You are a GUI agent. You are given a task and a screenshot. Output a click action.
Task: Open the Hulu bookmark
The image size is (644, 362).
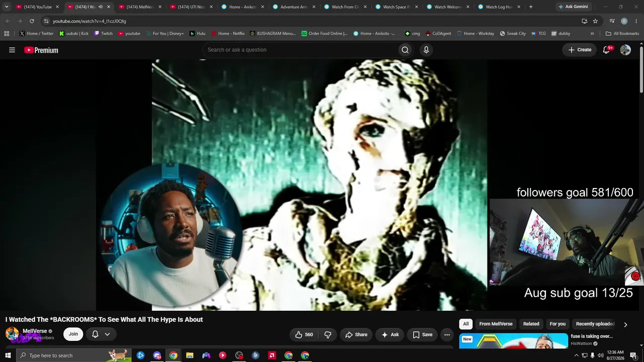point(197,34)
